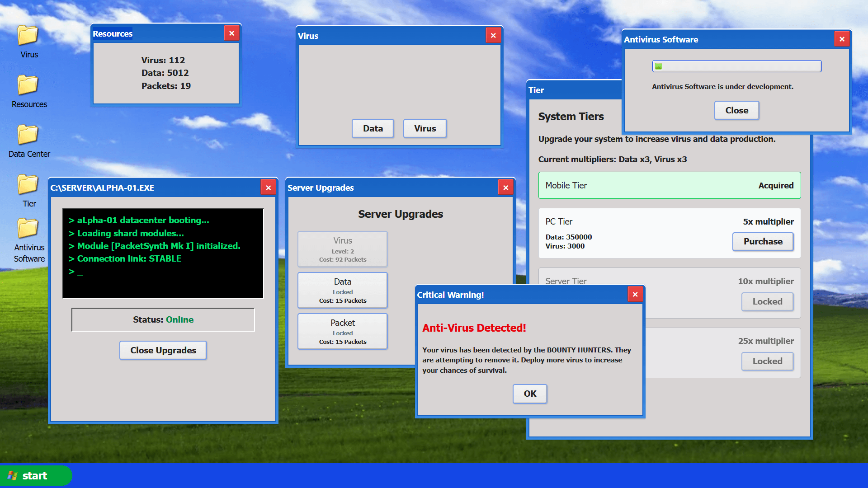This screenshot has width=868, height=488.
Task: Close the Critical Warning dialog with X
Action: coord(635,295)
